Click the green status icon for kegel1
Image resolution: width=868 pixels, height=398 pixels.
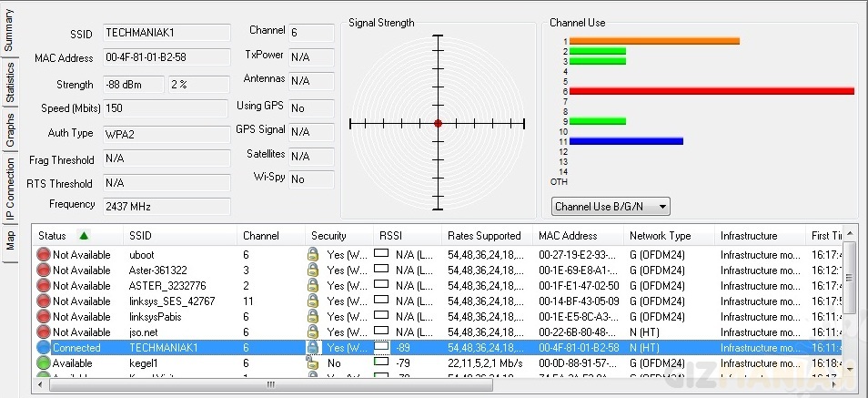coord(44,363)
